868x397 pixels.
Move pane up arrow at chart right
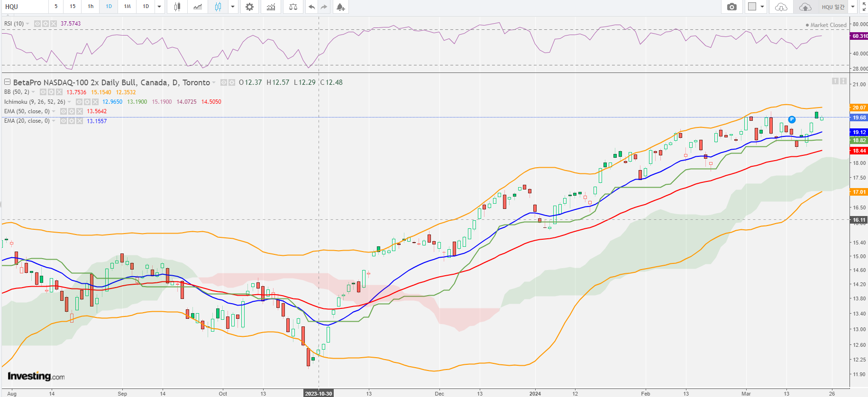835,81
